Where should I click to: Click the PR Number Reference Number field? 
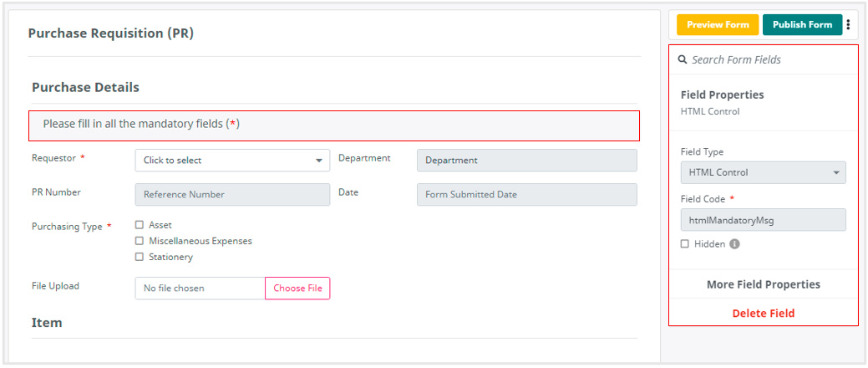(232, 195)
